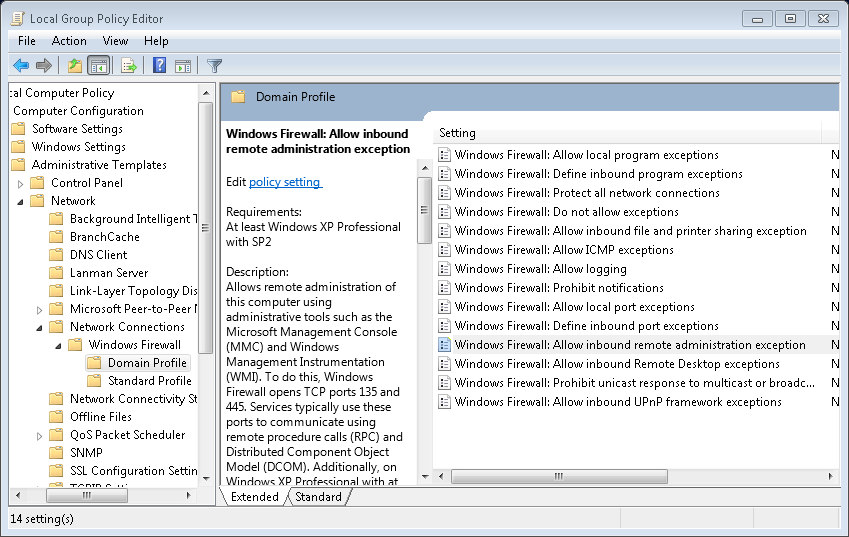Click policy icon for Allow inbound UPnP framework exceptions
The image size is (849, 537).
point(445,402)
